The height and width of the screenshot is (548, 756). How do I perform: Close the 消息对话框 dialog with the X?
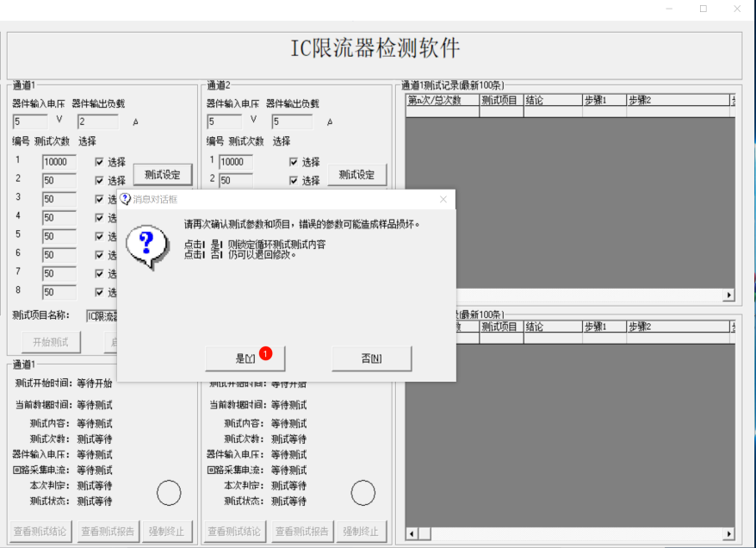point(443,199)
